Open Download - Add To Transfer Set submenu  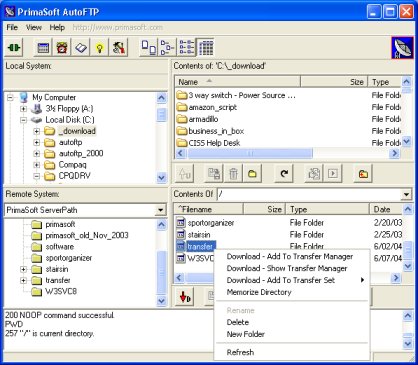click(292, 280)
